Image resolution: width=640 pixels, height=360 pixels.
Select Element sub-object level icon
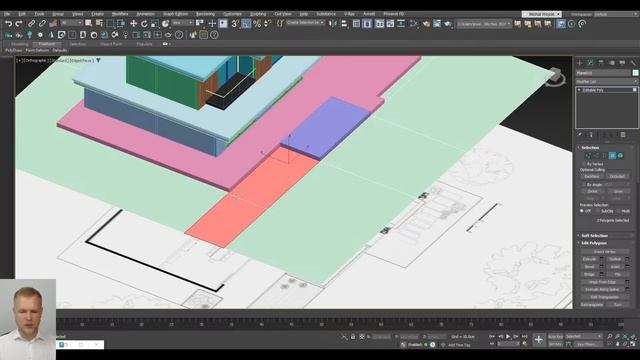tap(620, 156)
